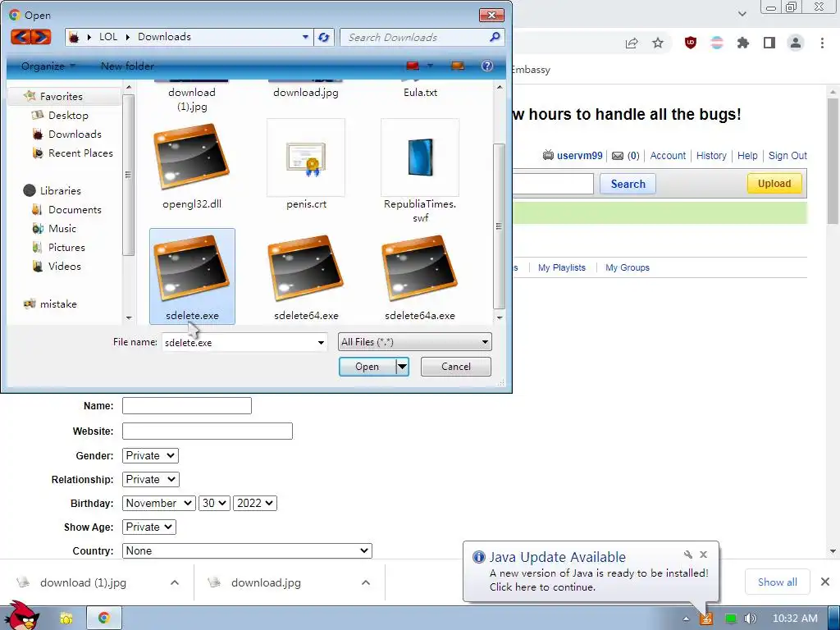The height and width of the screenshot is (630, 840).
Task: Open Chrome's three-dot menu
Action: (822, 43)
